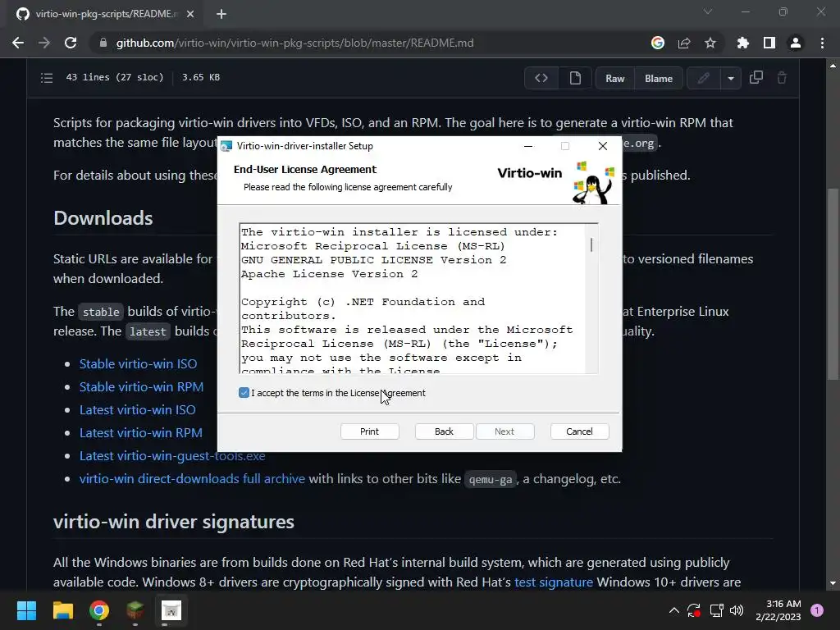This screenshot has height=630, width=840.
Task: Click the Back button in installer
Action: [x=444, y=431]
